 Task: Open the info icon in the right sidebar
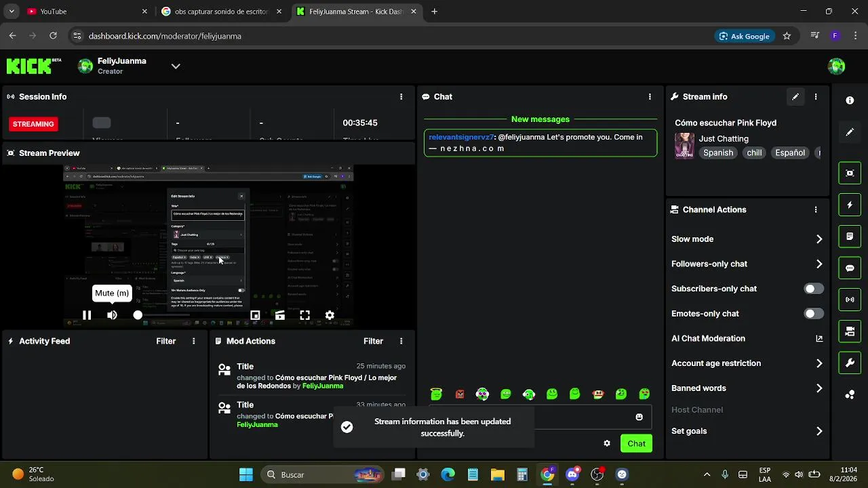pos(850,100)
